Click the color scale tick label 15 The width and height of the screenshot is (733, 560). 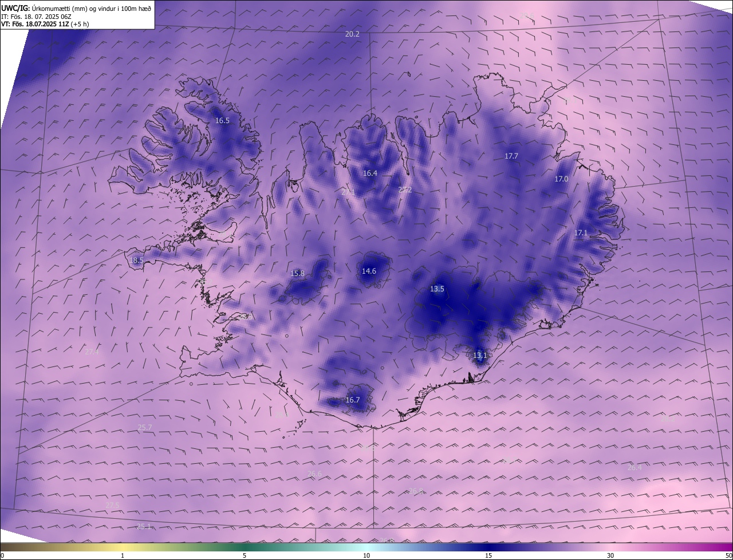coord(488,555)
